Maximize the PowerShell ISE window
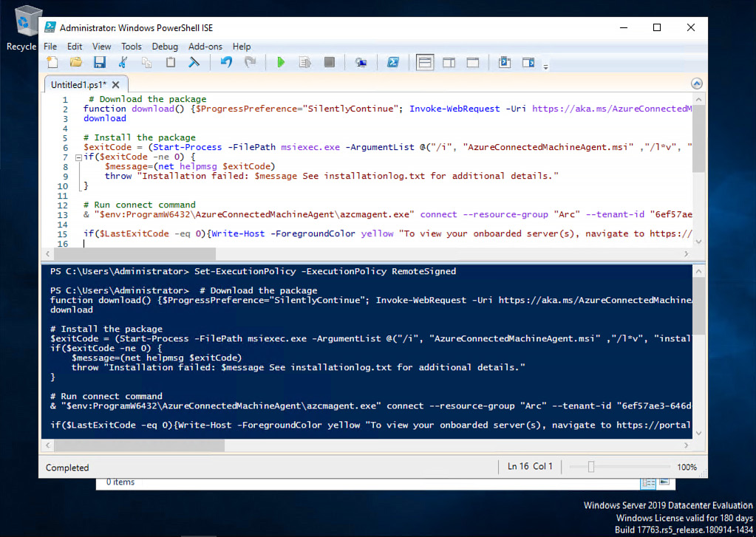The image size is (756, 537). coord(657,27)
